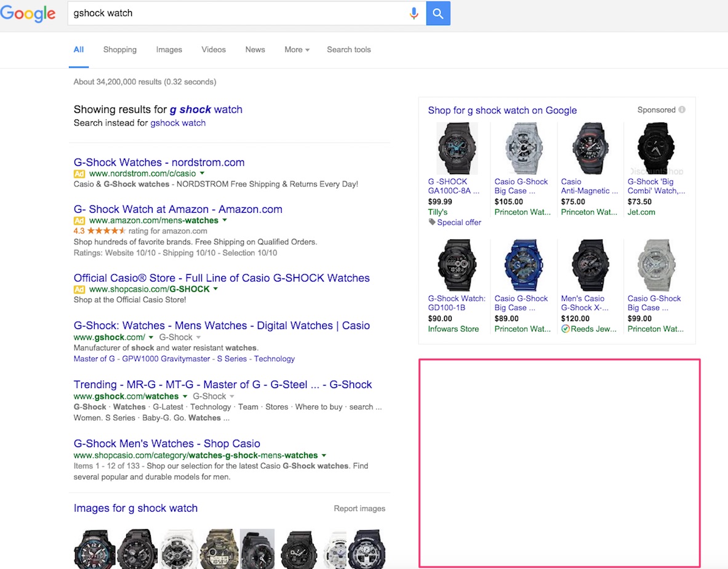Switch to the Images tab
The height and width of the screenshot is (569, 728).
169,50
